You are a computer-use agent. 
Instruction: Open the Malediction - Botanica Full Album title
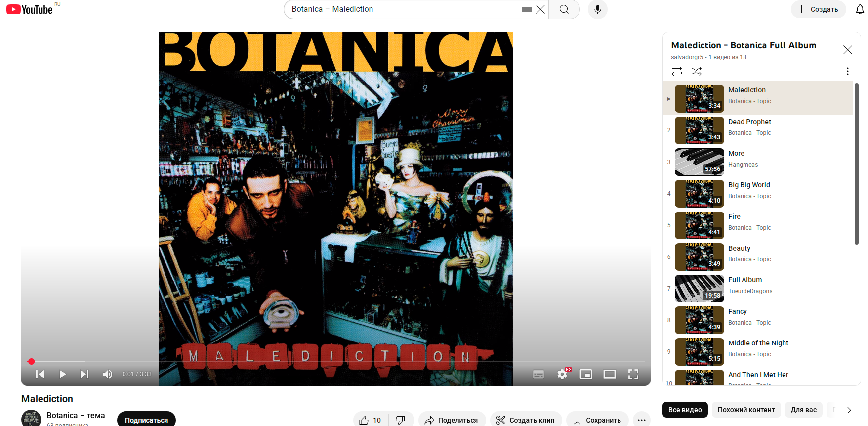click(x=744, y=45)
